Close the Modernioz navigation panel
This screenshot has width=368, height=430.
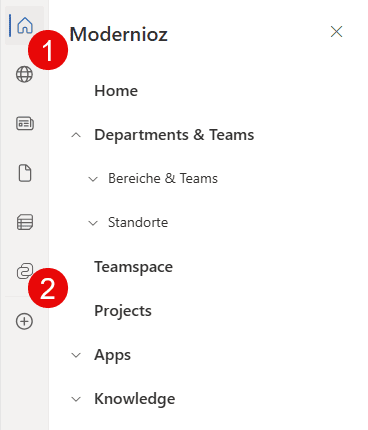(336, 32)
